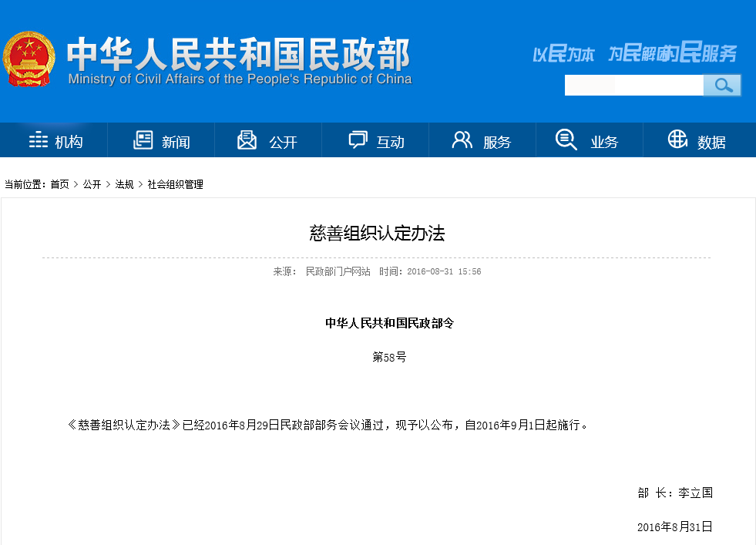This screenshot has height=545, width=756.
Task: Click the slogan 以民为本 为民解困 为民服务
Action: (x=635, y=53)
